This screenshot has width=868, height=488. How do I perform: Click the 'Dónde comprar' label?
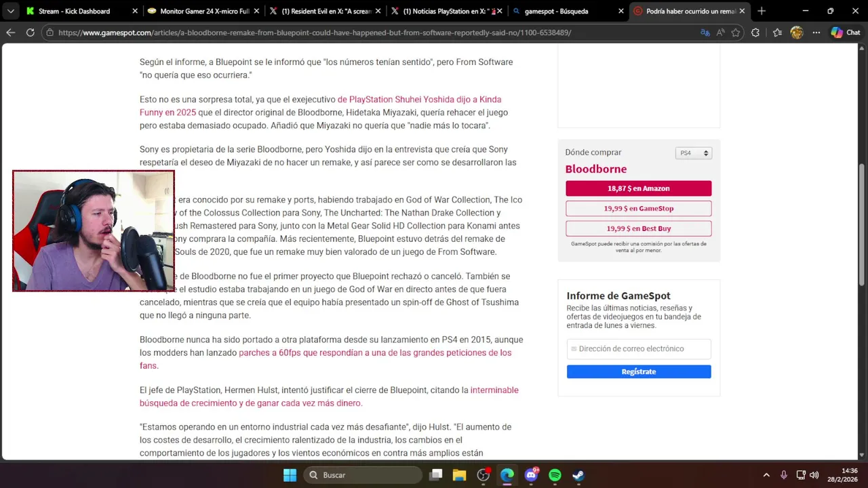point(593,152)
